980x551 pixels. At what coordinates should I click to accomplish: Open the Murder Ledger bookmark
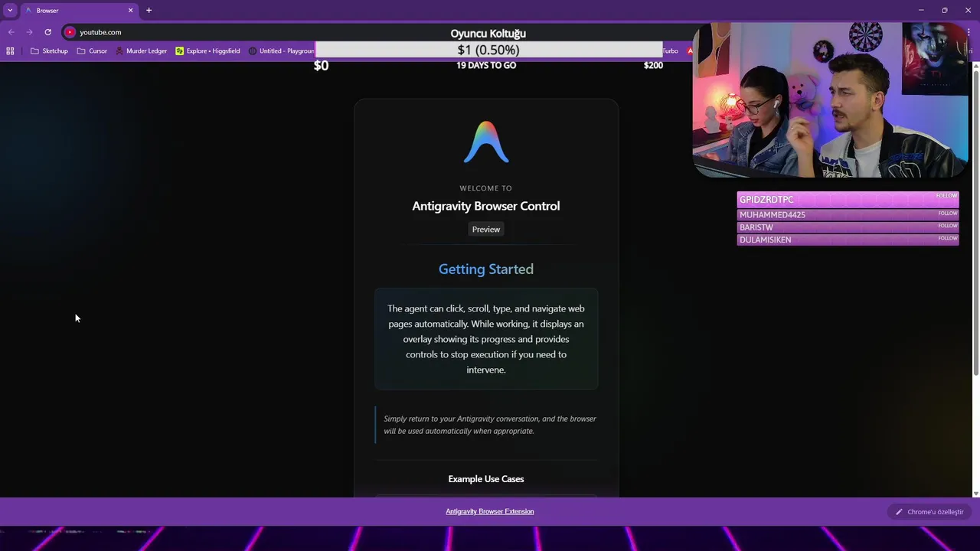(141, 51)
